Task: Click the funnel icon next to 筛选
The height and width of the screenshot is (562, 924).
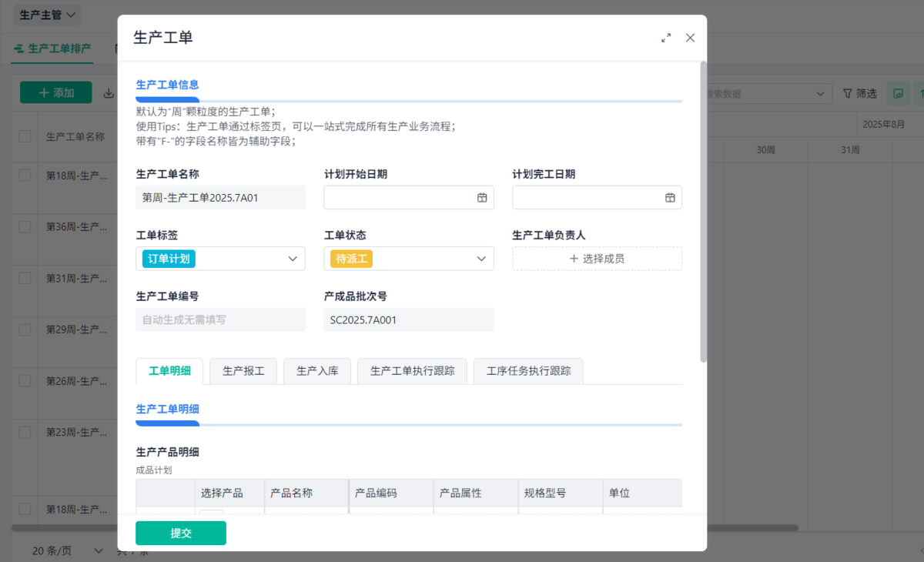Action: click(x=848, y=93)
